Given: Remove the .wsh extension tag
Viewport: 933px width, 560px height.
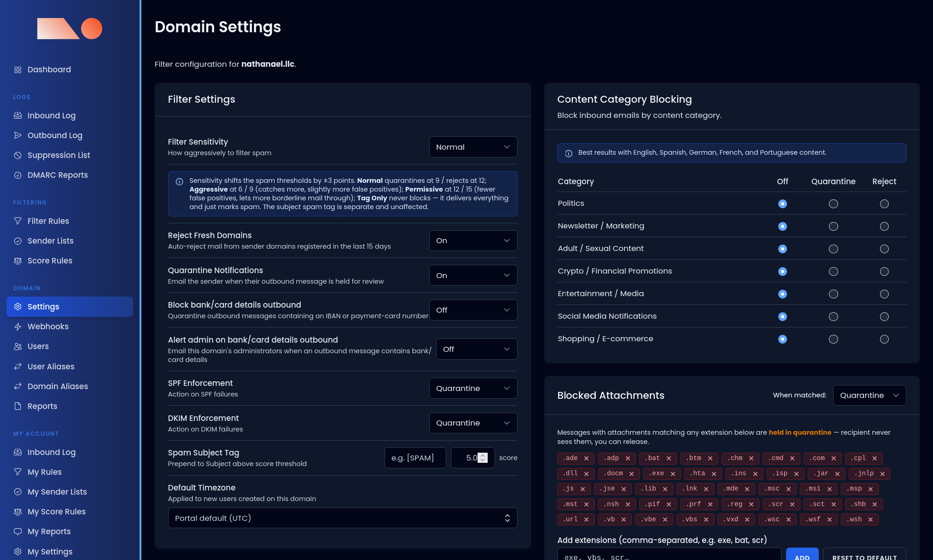Looking at the screenshot, I should tap(870, 519).
